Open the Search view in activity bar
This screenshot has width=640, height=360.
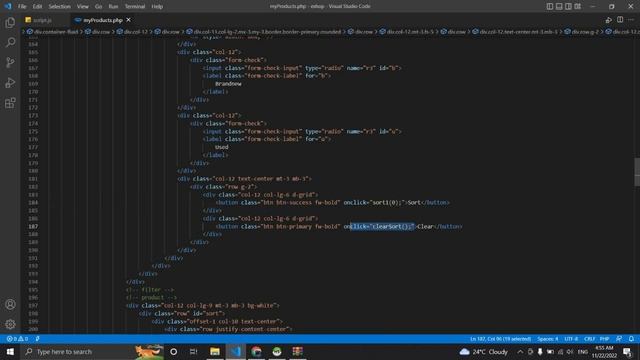[10, 42]
